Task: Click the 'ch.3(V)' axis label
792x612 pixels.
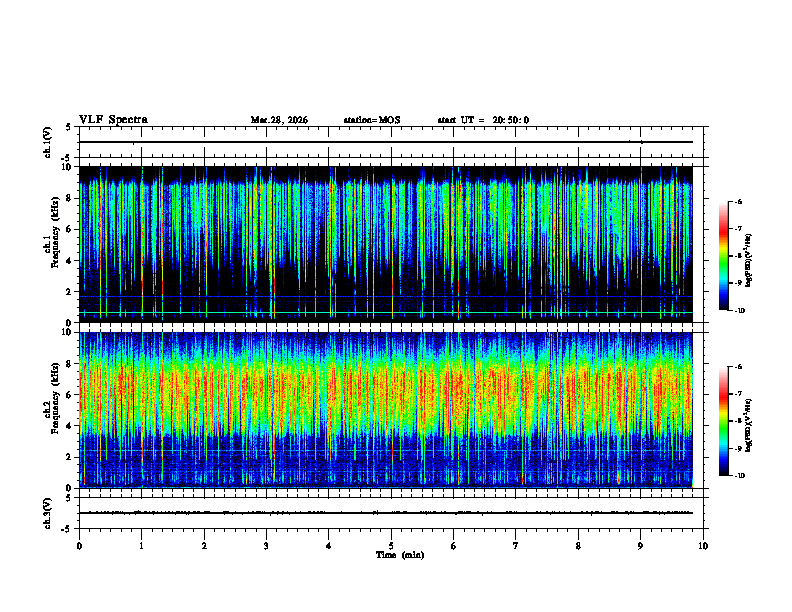Action: coord(48,513)
